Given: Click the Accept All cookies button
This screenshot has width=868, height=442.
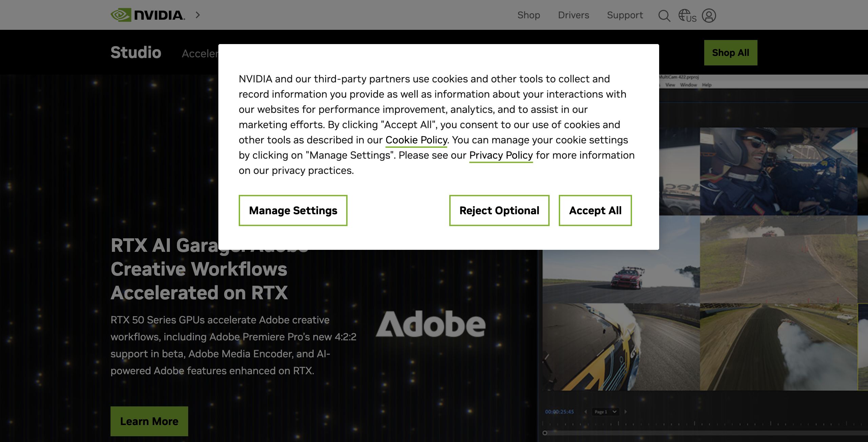Looking at the screenshot, I should pyautogui.click(x=595, y=210).
